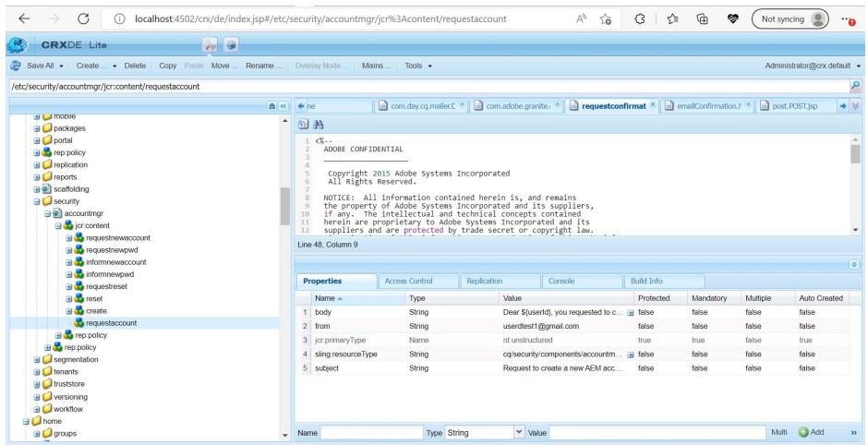The height and width of the screenshot is (445, 868).
Task: Click the new property Name input field
Action: click(371, 433)
